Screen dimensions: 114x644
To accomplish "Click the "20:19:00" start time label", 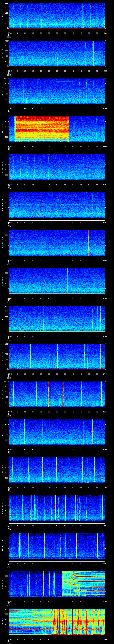I will [9, 487].
